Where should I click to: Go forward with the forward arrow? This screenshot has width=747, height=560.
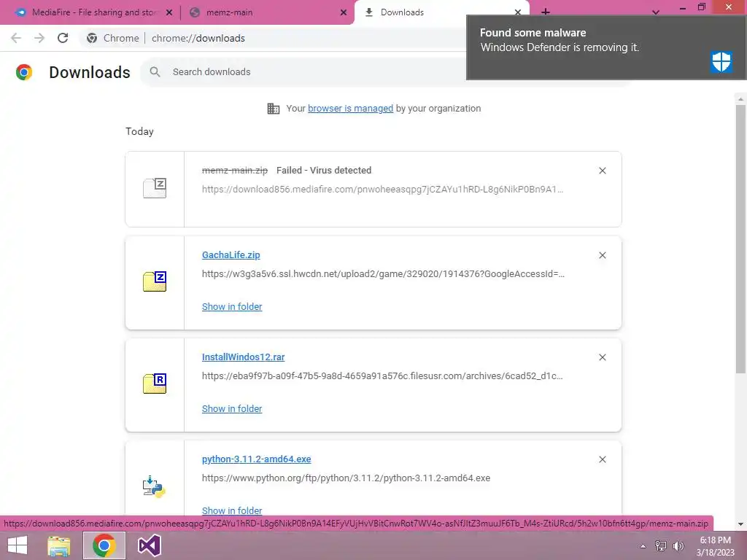coord(39,38)
